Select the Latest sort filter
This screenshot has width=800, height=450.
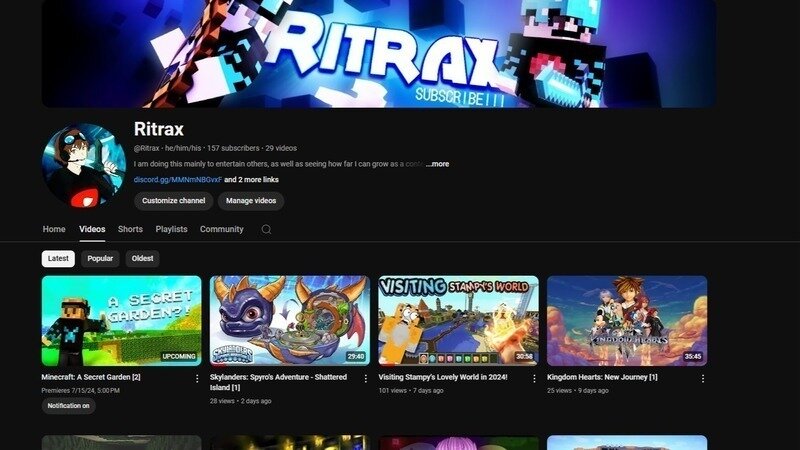(58, 258)
